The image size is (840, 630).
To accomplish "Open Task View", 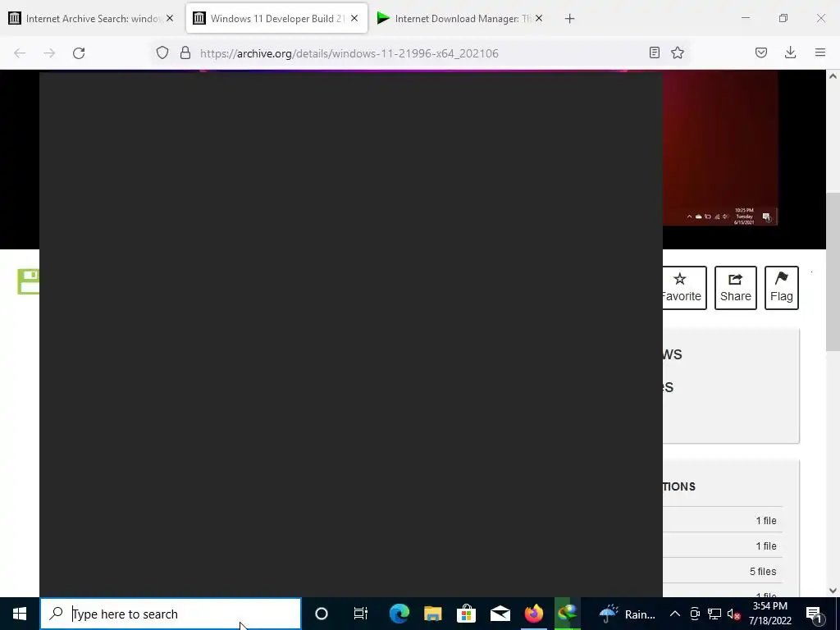I will pos(361,614).
